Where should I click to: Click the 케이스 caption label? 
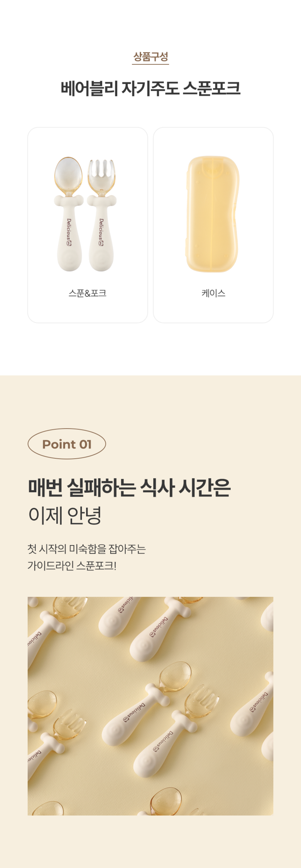213,293
